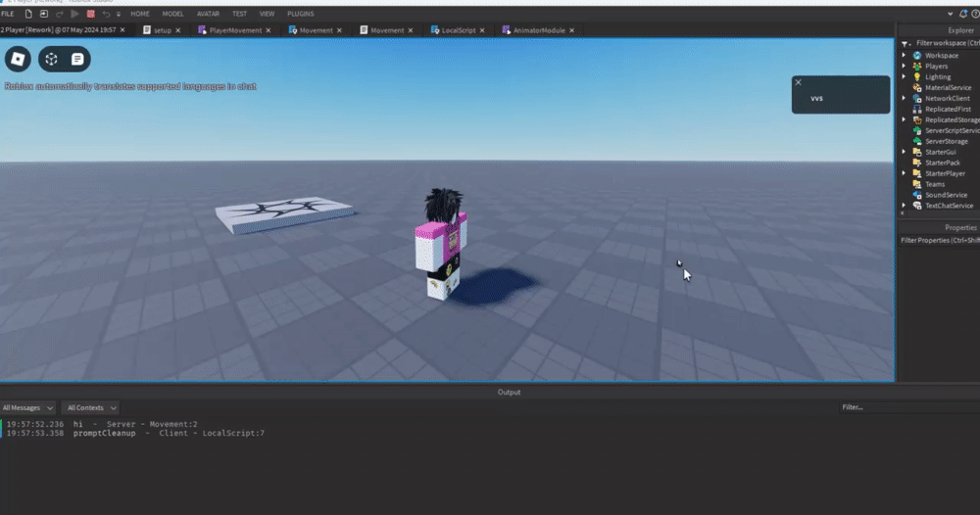Click the Filter Properties search field
Screen dimensions: 980x515
coord(940,240)
